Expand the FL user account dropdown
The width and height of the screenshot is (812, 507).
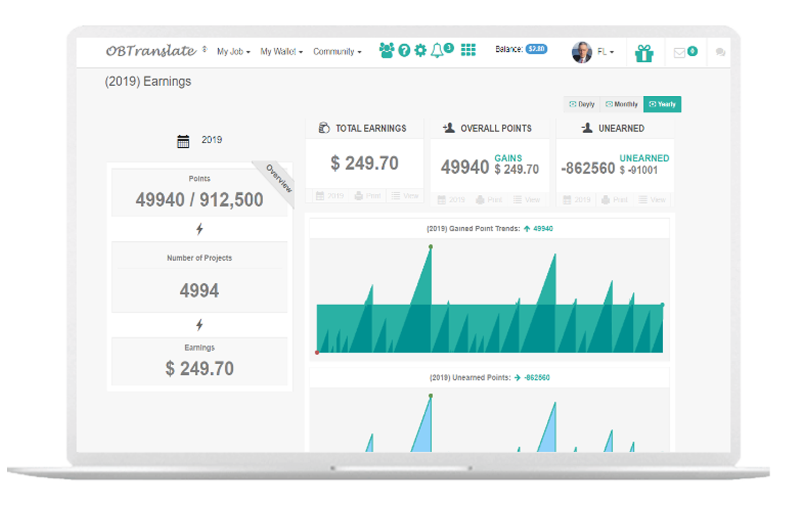click(605, 52)
